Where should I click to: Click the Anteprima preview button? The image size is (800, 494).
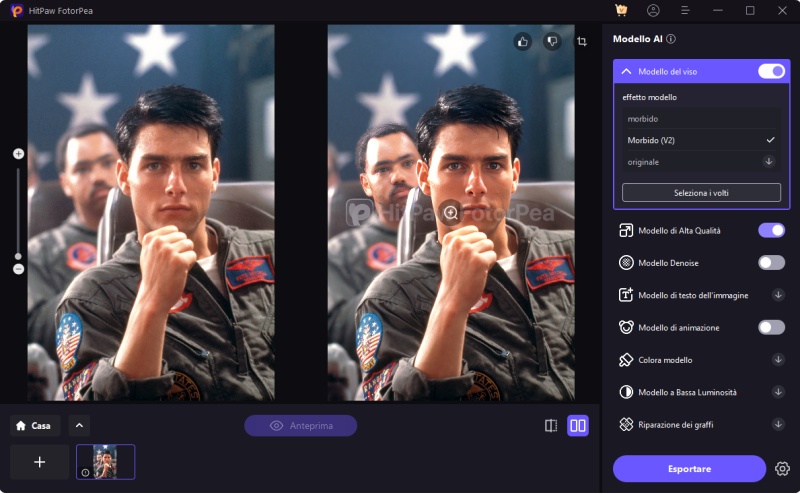point(301,426)
